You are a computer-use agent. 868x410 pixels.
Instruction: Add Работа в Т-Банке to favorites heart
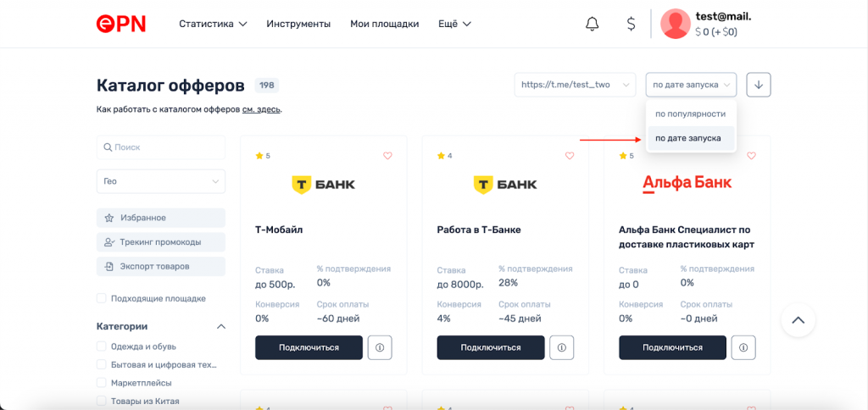570,156
